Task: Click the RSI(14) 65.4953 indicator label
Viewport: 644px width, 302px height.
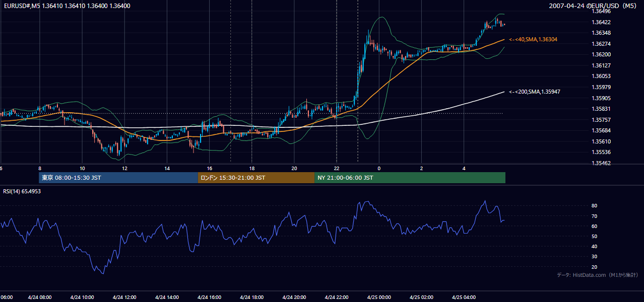Action: 22,191
